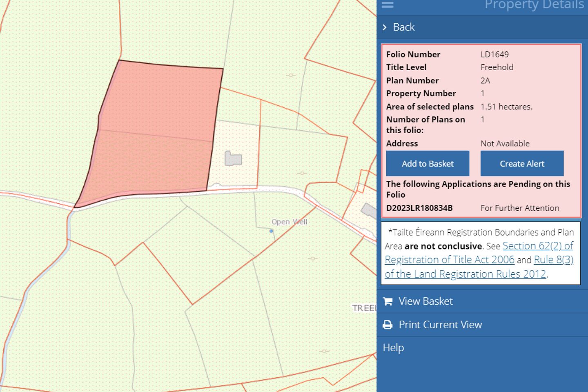
Task: Click the Back chevron arrow
Action: click(x=384, y=27)
